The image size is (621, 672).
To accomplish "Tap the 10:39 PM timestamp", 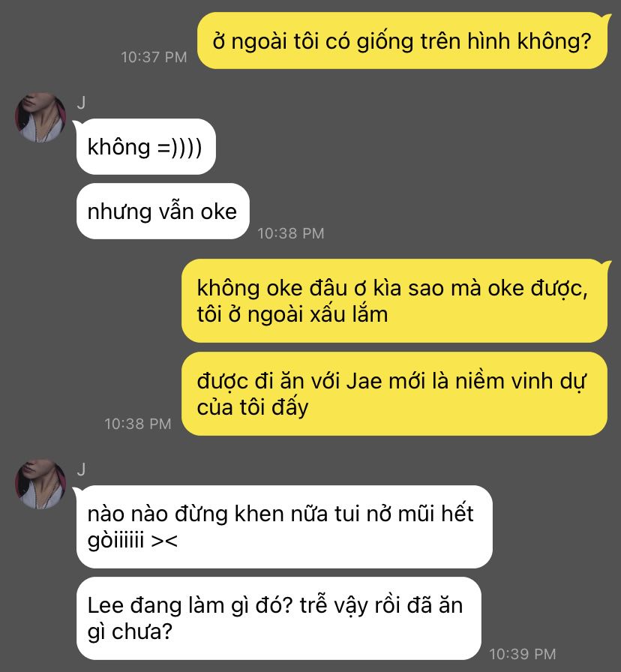I will (x=523, y=654).
